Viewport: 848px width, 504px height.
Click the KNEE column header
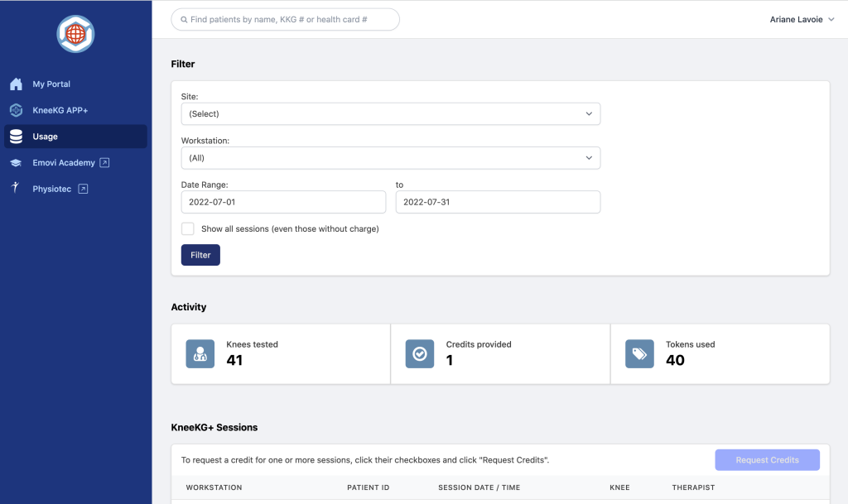619,487
